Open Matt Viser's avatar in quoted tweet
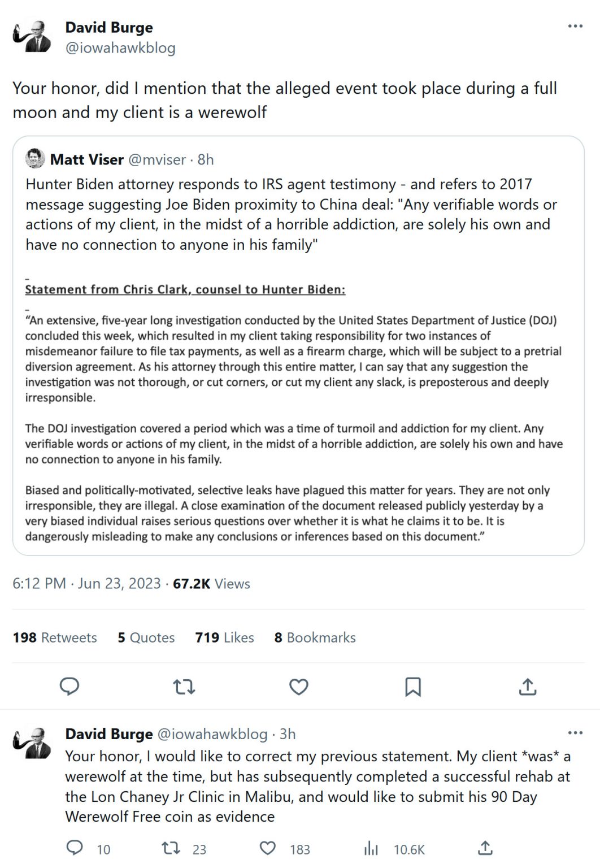Viewport: 600px width, 868px height. click(35, 159)
